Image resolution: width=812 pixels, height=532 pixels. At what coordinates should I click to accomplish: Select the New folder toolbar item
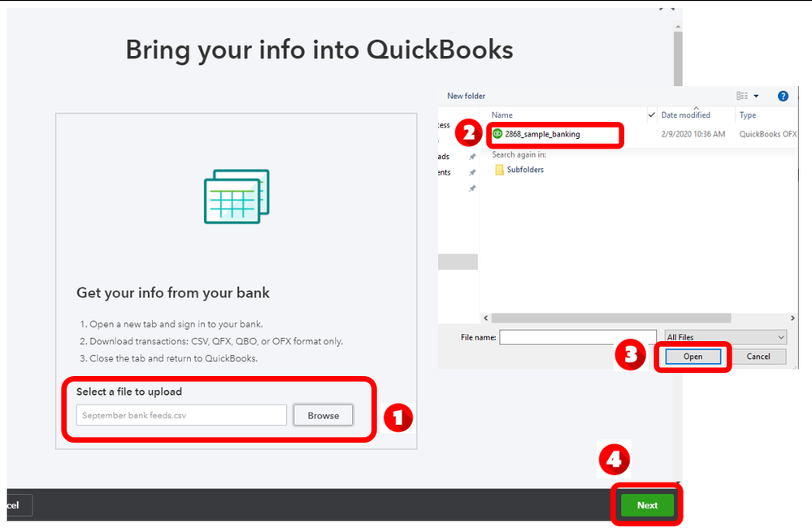click(x=466, y=95)
